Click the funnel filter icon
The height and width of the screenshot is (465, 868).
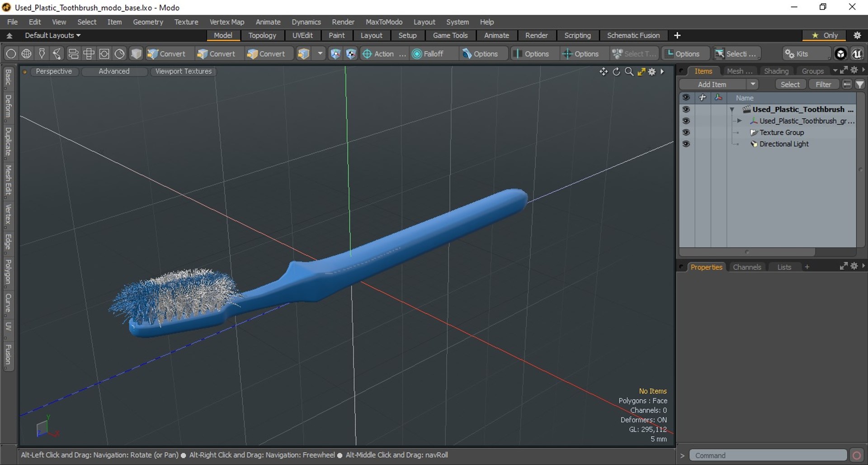point(860,85)
